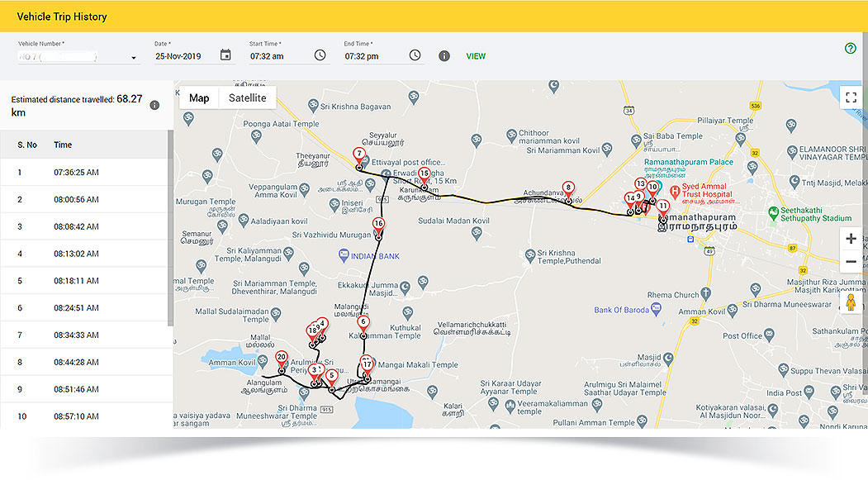
Task: Click estimated distance info icon
Action: pos(154,106)
